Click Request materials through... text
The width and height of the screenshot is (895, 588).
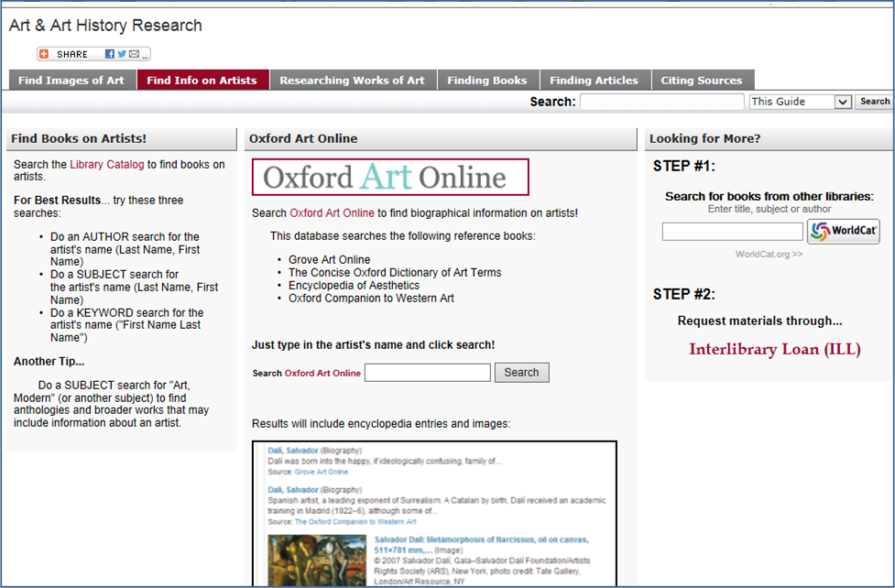pyautogui.click(x=759, y=321)
